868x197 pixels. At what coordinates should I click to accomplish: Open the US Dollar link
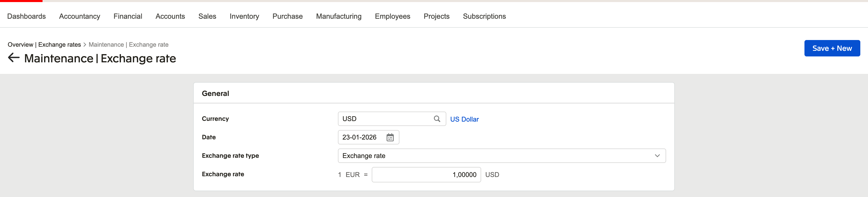(464, 119)
